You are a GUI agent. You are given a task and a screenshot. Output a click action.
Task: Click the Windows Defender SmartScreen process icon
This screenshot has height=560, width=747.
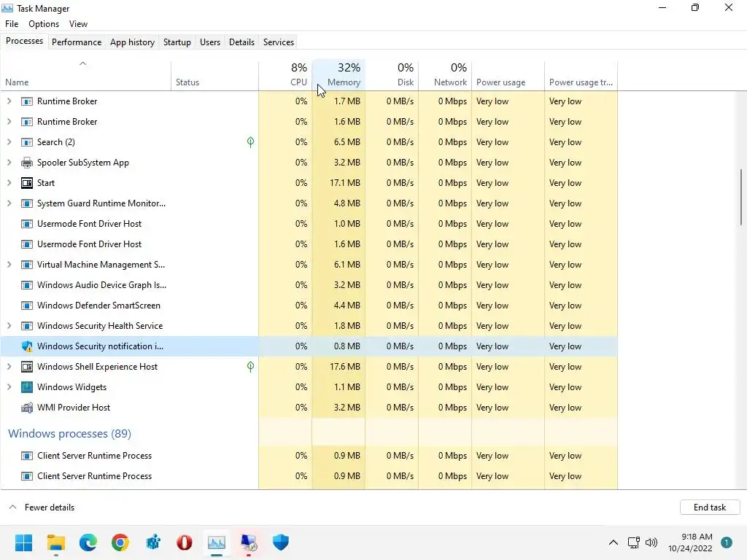pos(27,306)
